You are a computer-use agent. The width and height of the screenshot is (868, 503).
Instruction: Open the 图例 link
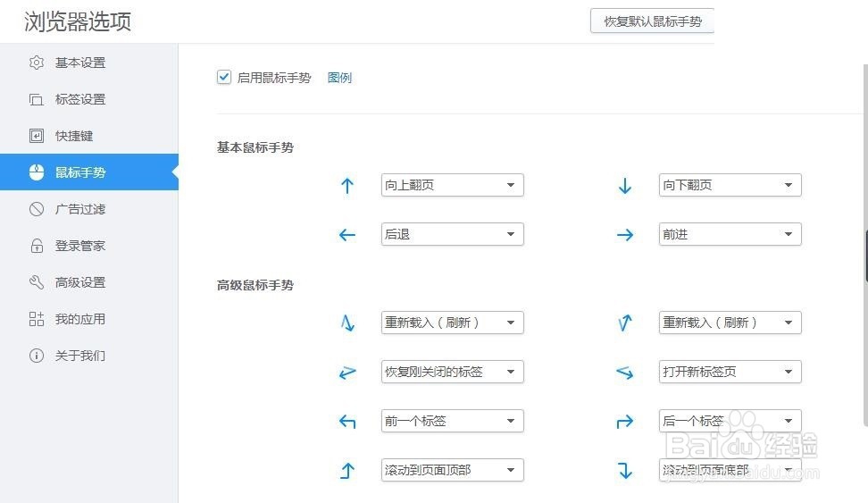click(x=339, y=78)
